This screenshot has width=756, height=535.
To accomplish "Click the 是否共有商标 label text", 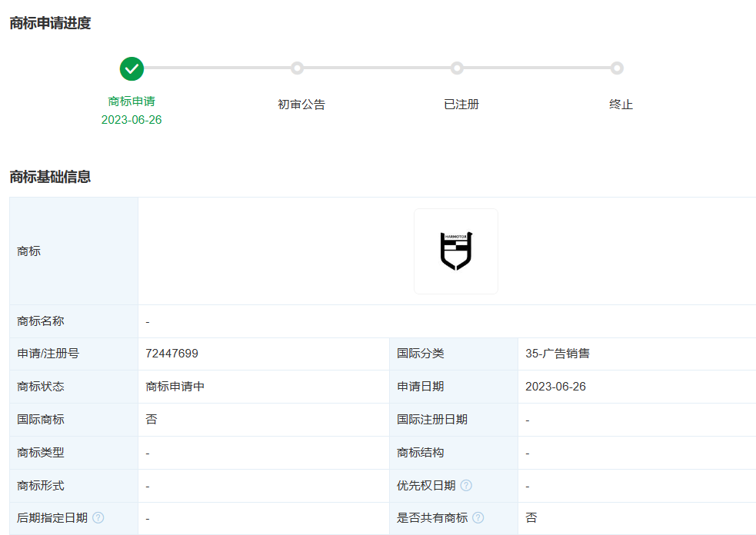I will (x=432, y=517).
